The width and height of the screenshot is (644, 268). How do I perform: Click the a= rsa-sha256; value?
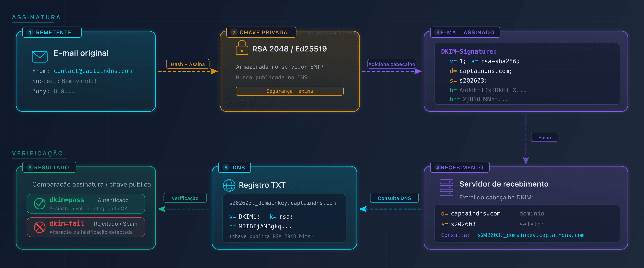pyautogui.click(x=495, y=61)
